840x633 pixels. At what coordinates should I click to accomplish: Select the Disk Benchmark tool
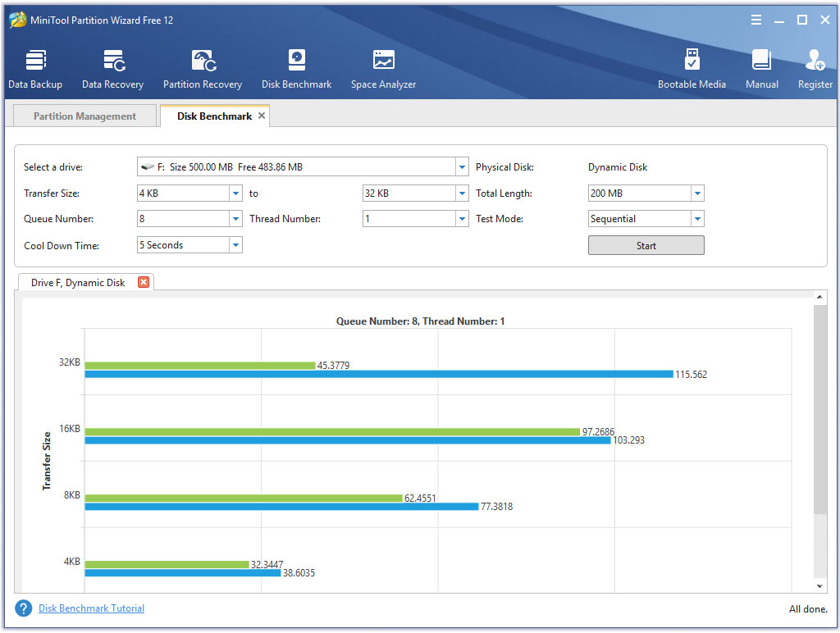(296, 67)
